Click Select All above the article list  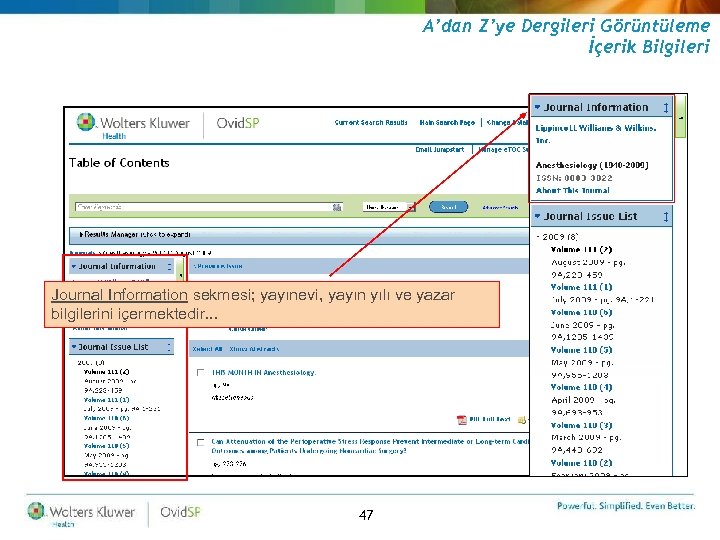[208, 349]
